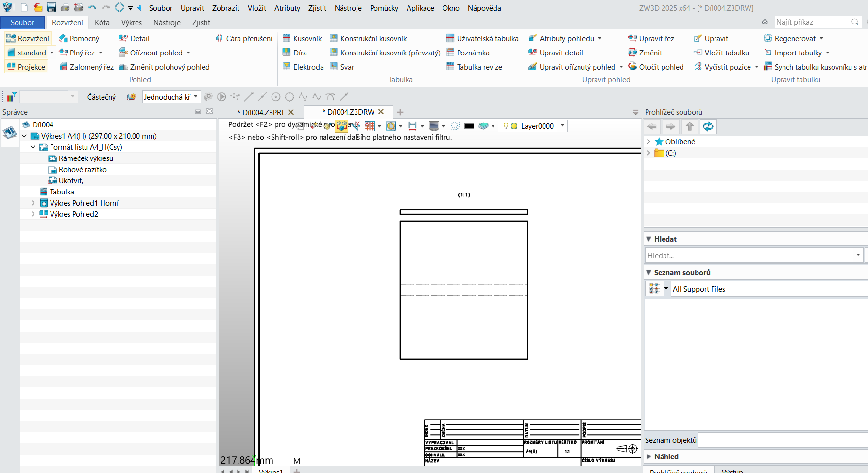
Task: Click the Rozvržení layout view icon
Action: (28, 38)
